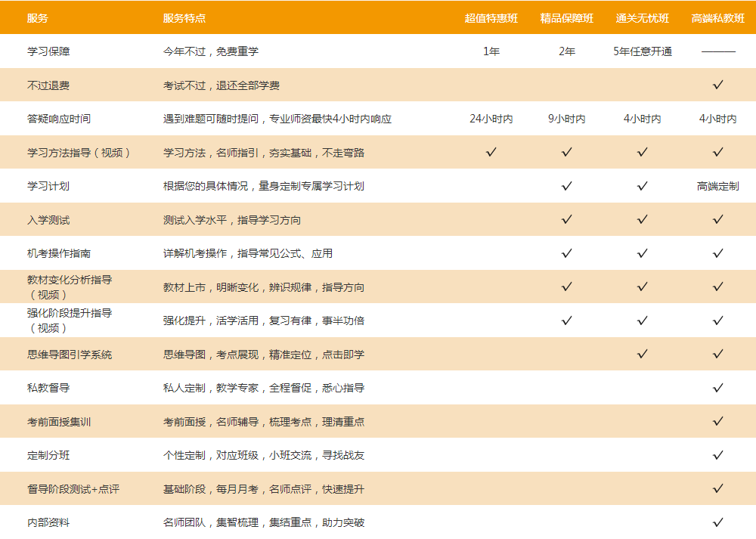
Task: Click 精品保障班 checkmark for 机考操作指南
Action: (x=567, y=253)
